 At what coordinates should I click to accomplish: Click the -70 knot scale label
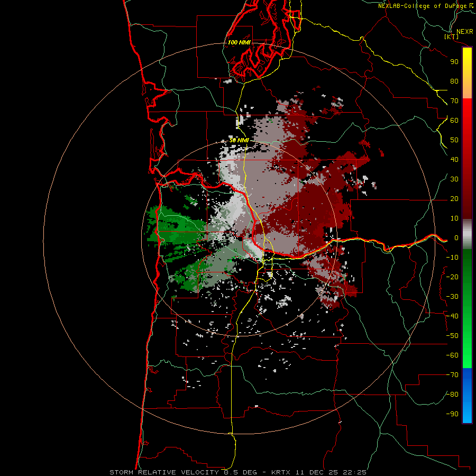click(452, 375)
